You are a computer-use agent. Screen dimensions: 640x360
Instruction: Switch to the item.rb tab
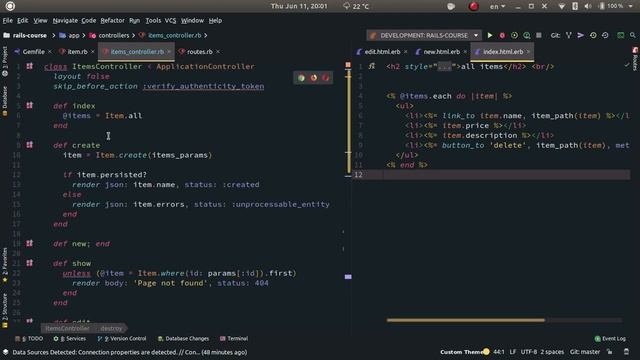(x=77, y=52)
